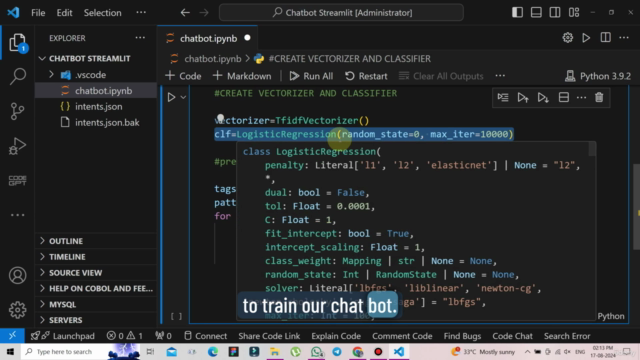Open intents.json.bak in file tree

click(x=96, y=122)
